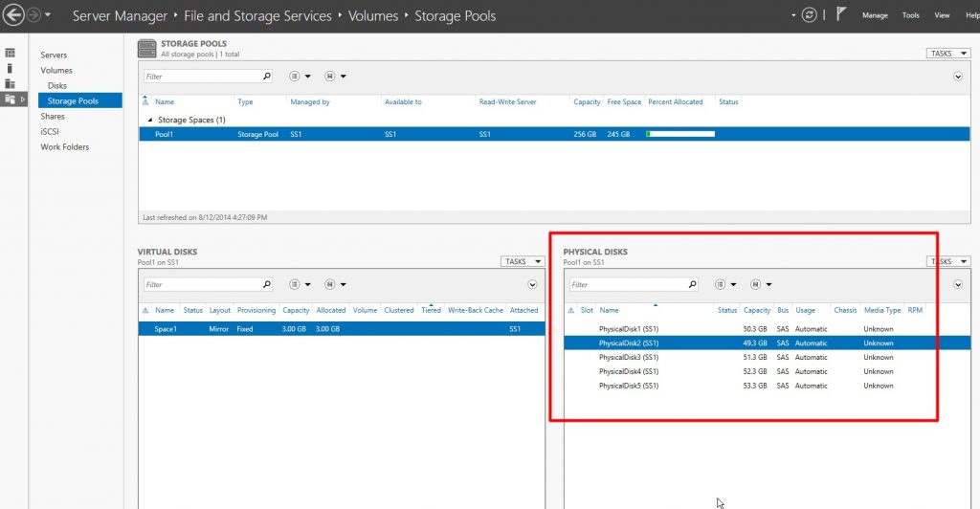Open Shares in the navigation pane
This screenshot has height=509, width=980.
point(53,116)
